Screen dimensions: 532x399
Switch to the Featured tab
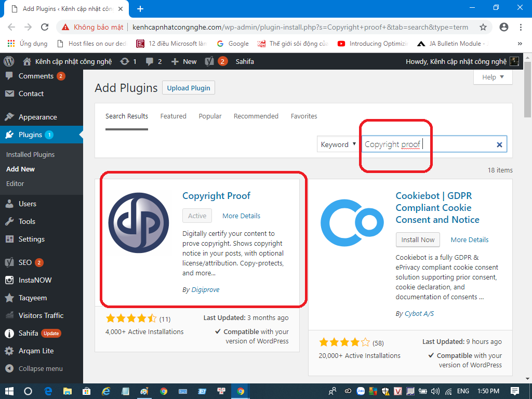pos(173,116)
